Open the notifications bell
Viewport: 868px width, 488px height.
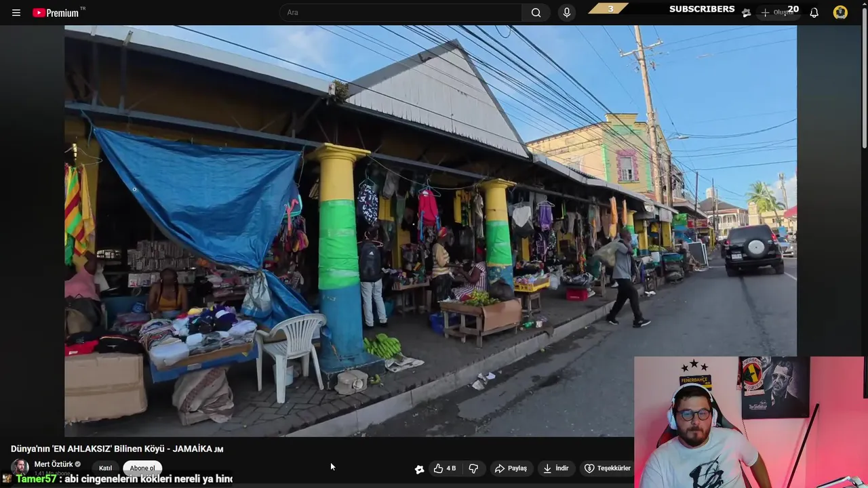814,12
